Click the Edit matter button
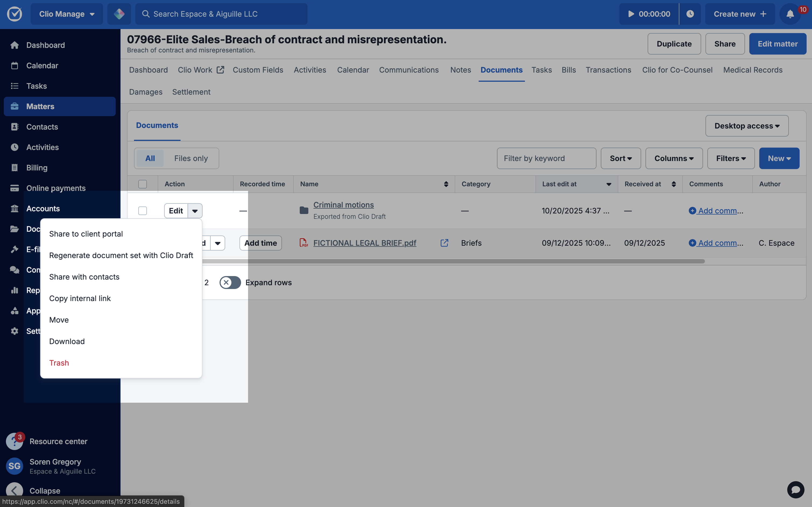This screenshot has height=507, width=812. tap(778, 44)
